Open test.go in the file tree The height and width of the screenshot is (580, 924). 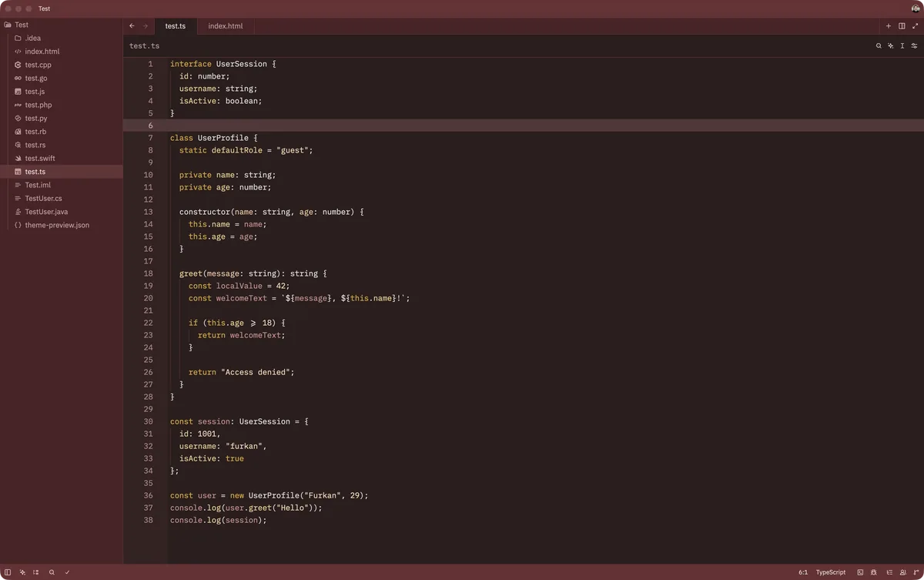62,78
